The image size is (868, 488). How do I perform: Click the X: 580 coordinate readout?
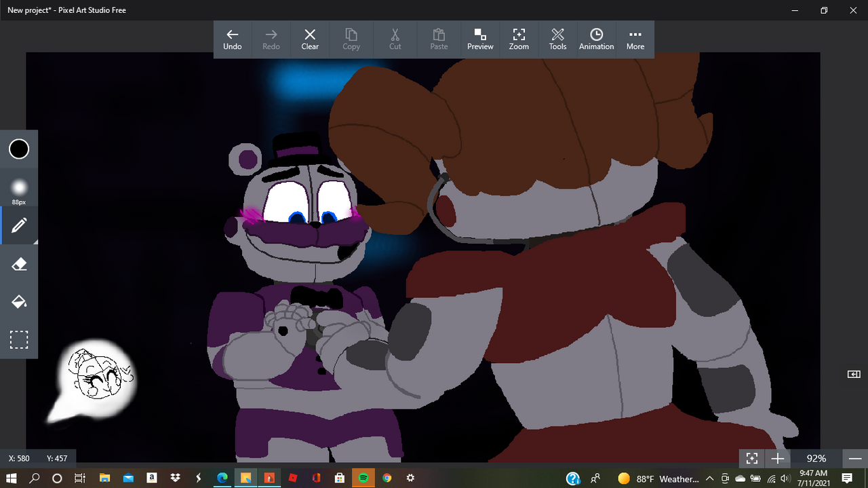(19, 458)
